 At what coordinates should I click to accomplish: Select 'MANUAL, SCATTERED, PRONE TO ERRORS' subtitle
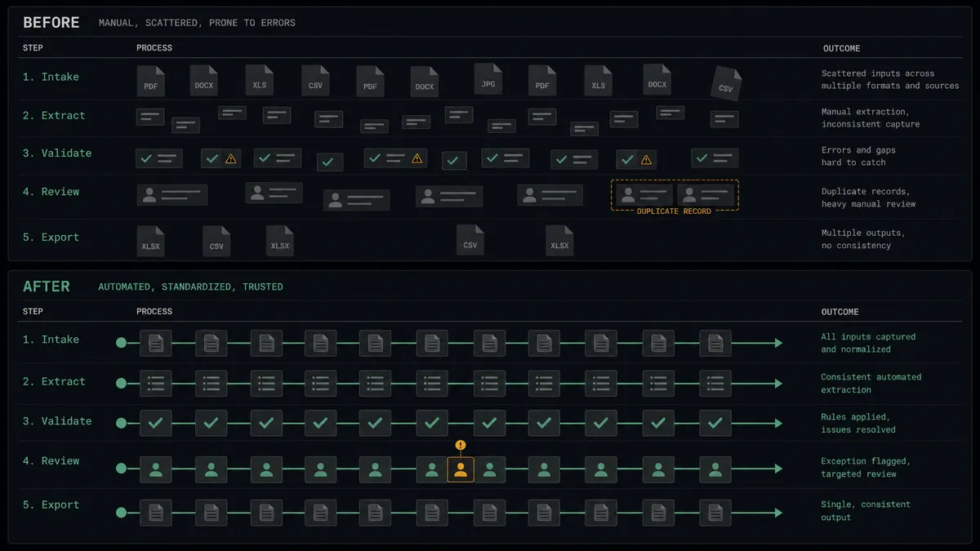[x=197, y=23]
